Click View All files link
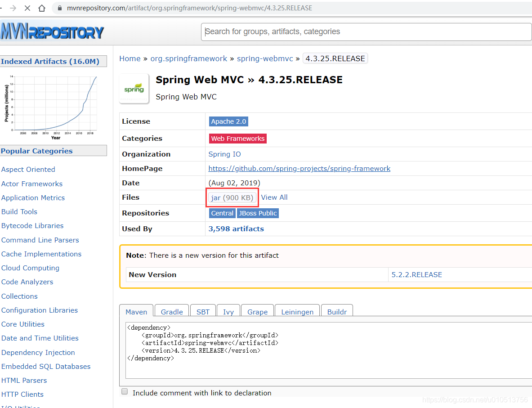This screenshot has height=408, width=532. 274,197
